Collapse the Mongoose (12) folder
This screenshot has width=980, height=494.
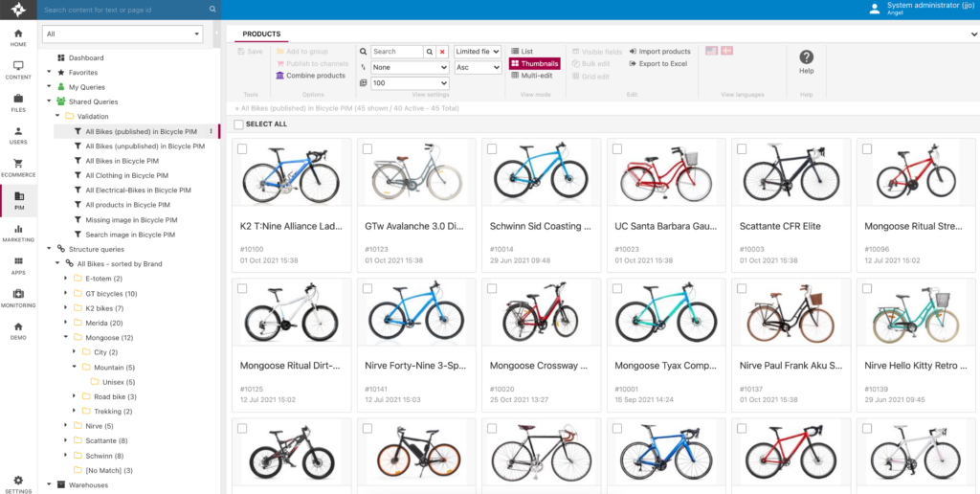66,338
